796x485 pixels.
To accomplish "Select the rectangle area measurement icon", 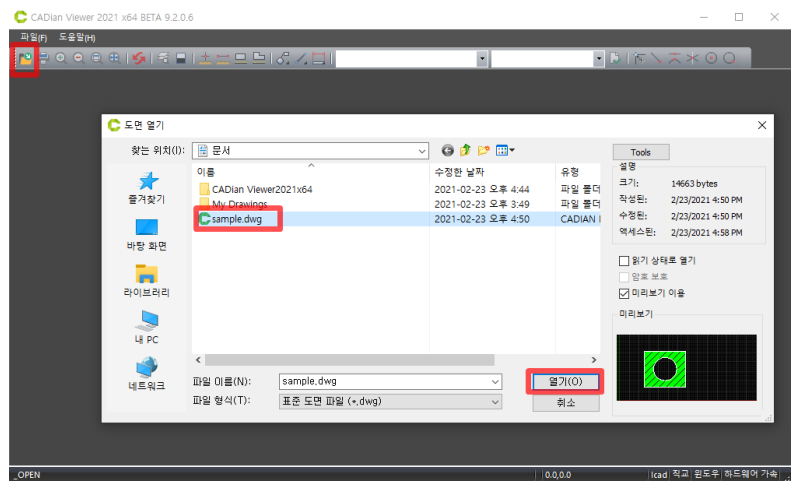I will [x=241, y=58].
